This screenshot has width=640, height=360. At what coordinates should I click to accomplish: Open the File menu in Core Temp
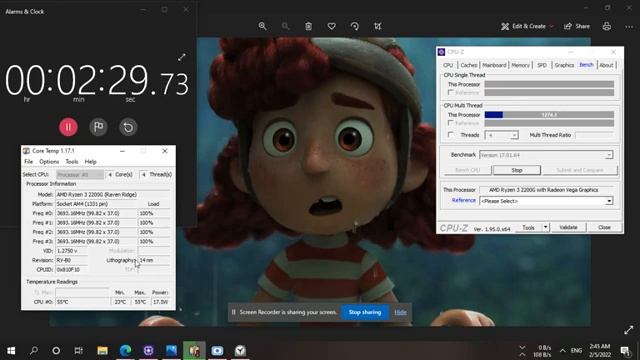[29, 162]
